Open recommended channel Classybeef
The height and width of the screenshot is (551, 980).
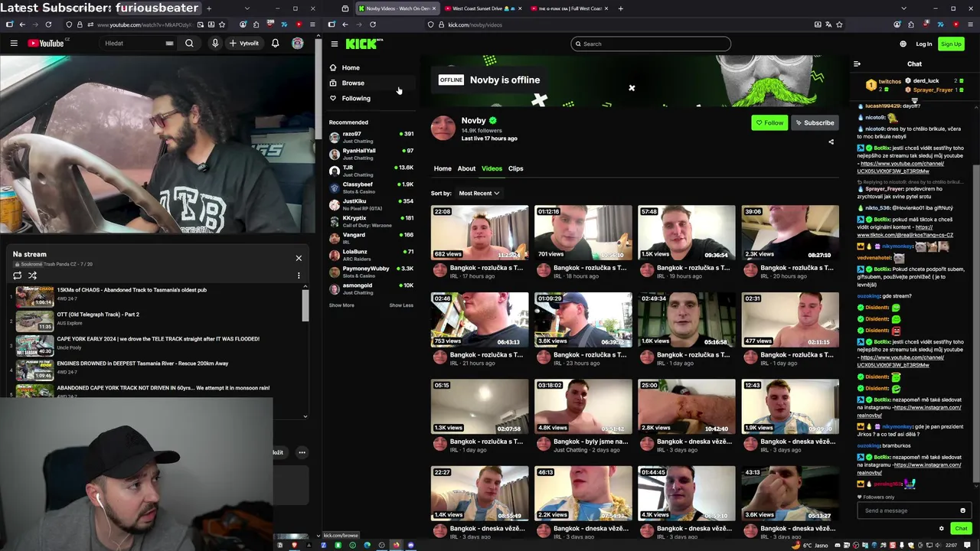[x=371, y=187]
